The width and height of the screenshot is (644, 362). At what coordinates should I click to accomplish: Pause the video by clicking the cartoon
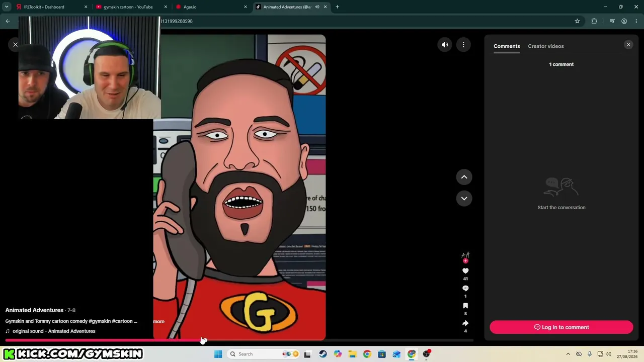[239, 187]
